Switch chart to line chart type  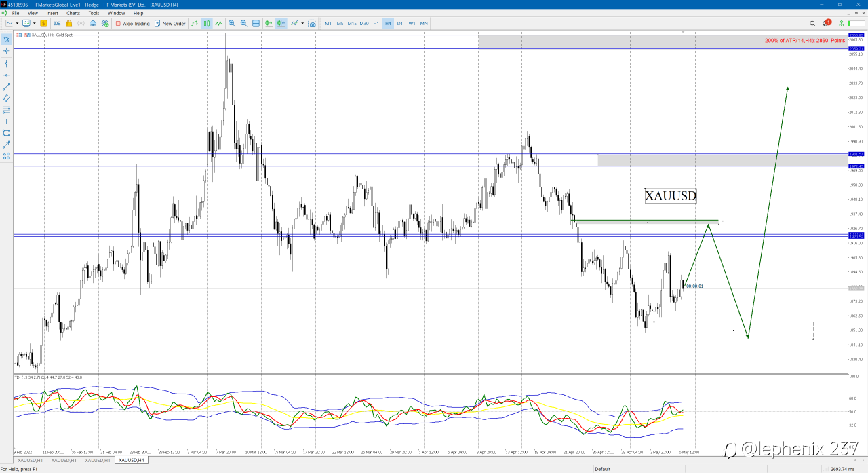click(218, 23)
